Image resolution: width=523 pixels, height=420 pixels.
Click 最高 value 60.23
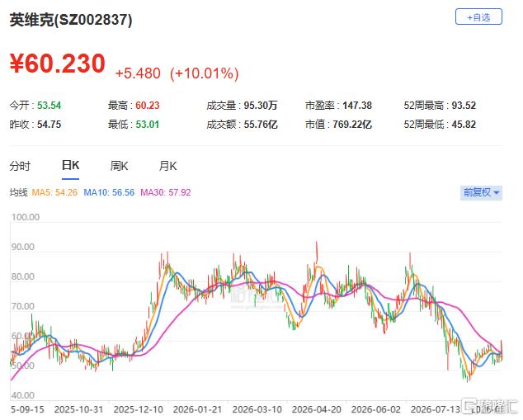pos(148,106)
